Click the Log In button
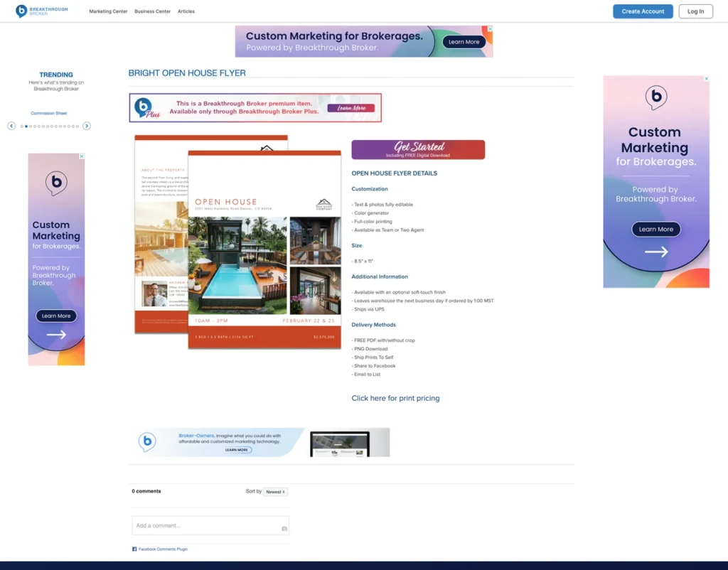The height and width of the screenshot is (570, 728). click(x=695, y=11)
